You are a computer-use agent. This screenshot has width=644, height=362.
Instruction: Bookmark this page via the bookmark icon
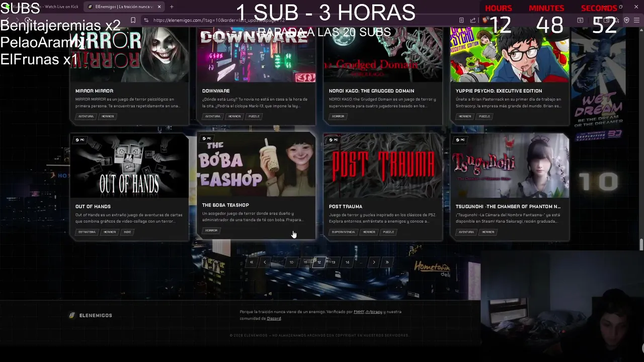pos(133,20)
